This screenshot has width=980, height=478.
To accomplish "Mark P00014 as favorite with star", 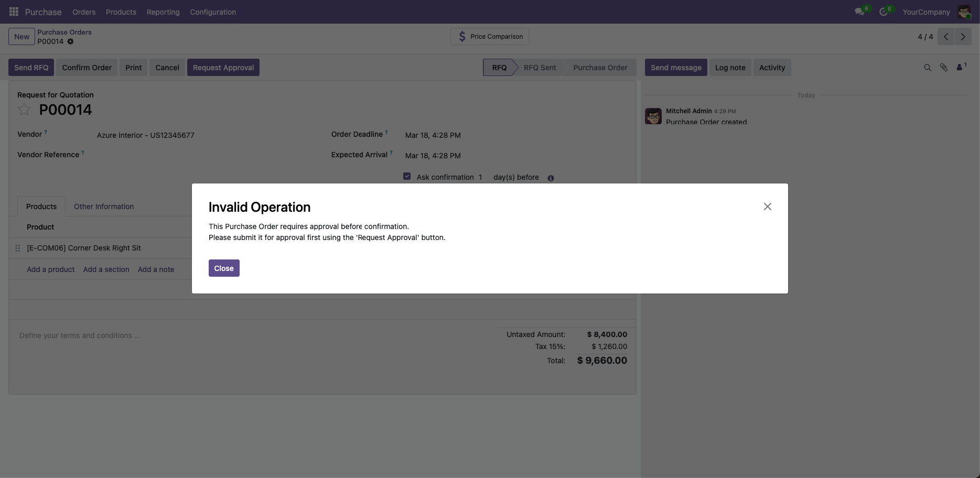I will click(24, 110).
